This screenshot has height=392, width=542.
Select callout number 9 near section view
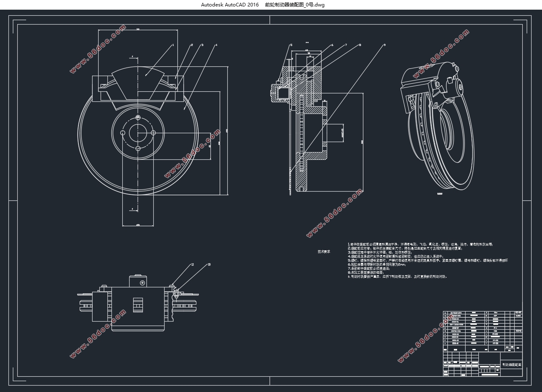click(384, 45)
